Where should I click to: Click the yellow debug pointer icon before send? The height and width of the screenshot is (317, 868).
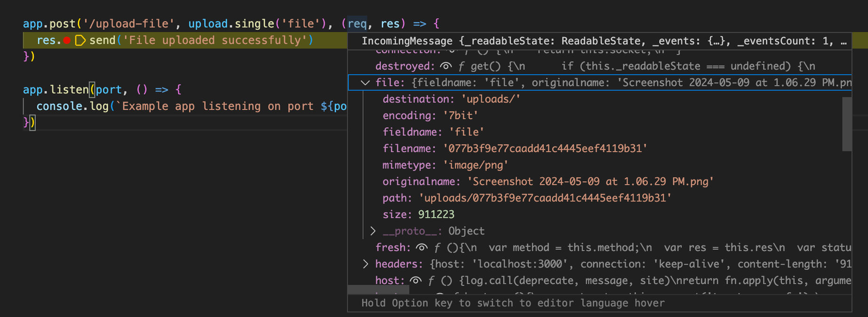(80, 41)
